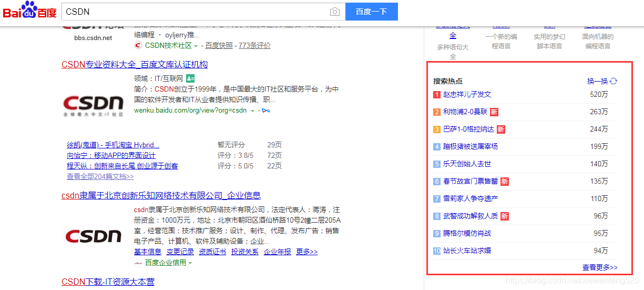644x290 pixels.
Task: Expand dropdown arrow after wenku.baidu.com URL
Action: coord(252,111)
